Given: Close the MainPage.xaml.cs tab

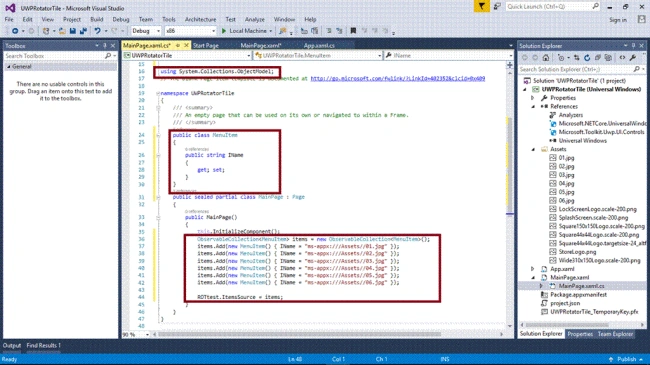Looking at the screenshot, I should point(186,45).
